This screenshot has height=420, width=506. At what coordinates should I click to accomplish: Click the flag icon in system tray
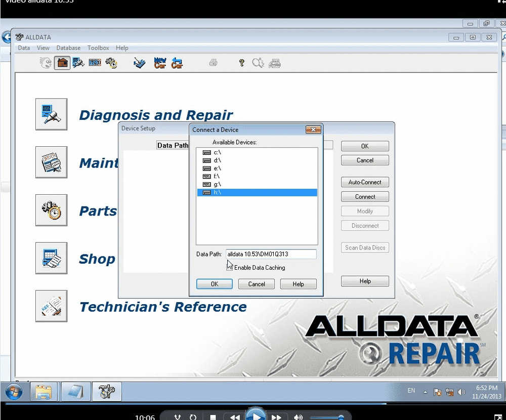click(438, 392)
